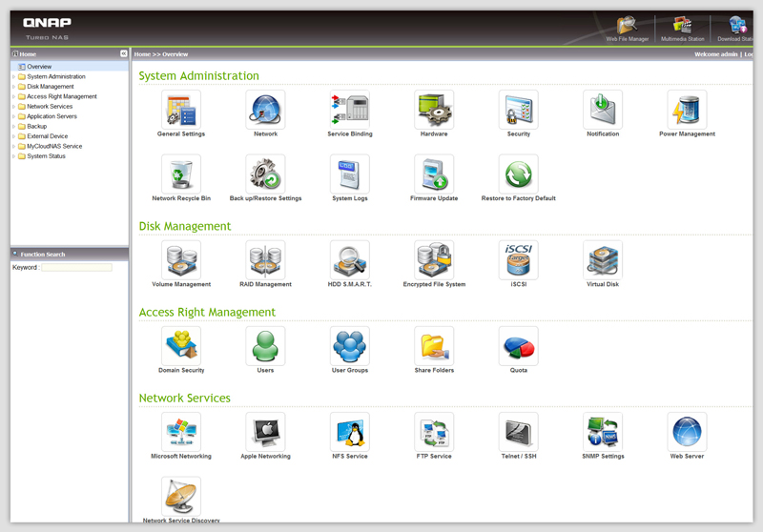Launch Multimedia Station from header
763x532 pixels.
pos(682,29)
